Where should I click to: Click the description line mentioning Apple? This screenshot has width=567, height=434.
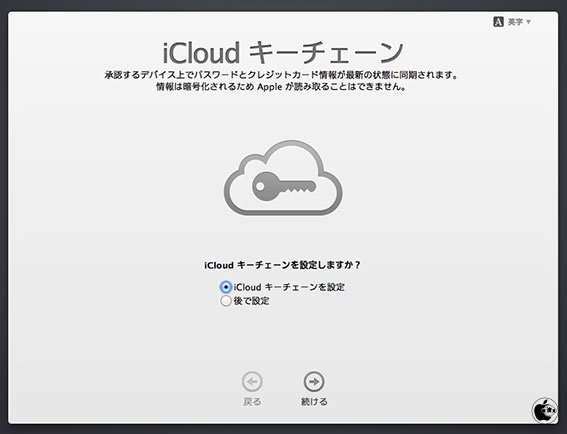pyautogui.click(x=281, y=87)
